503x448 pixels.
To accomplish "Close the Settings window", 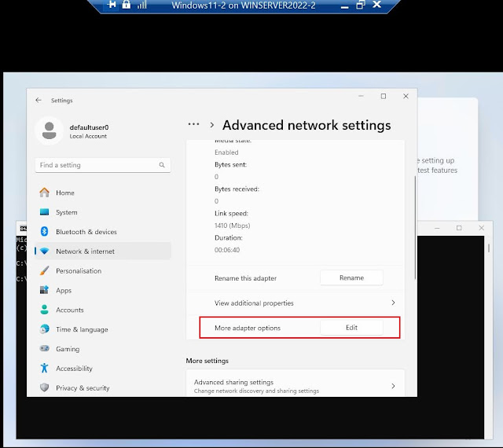I will [x=406, y=96].
